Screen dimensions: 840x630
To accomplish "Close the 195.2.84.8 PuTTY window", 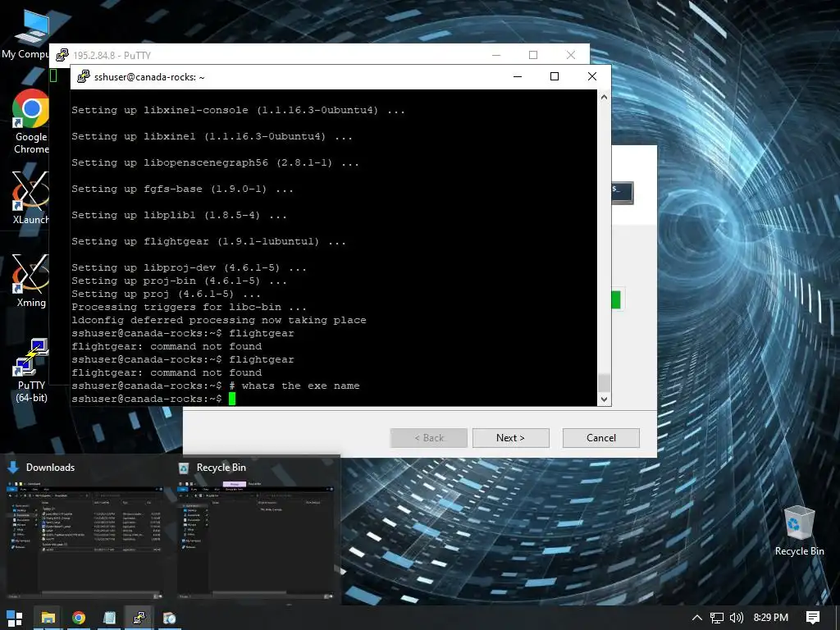I will (x=571, y=55).
